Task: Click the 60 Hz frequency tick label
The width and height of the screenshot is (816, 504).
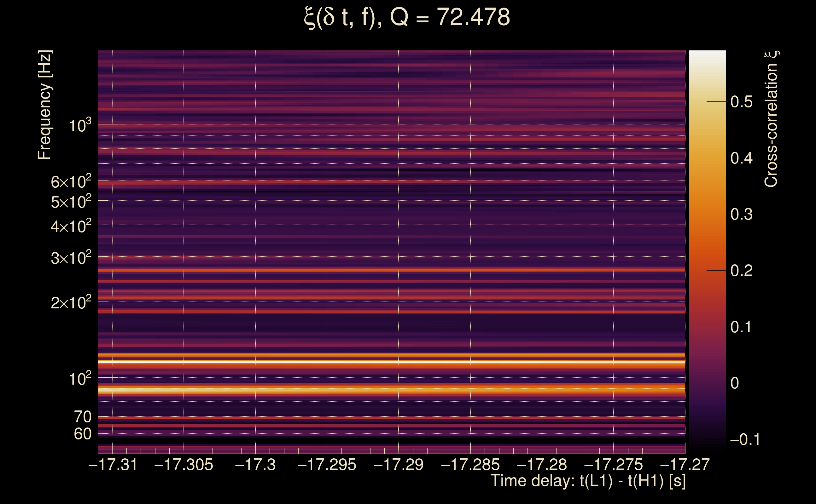Action: click(x=83, y=434)
